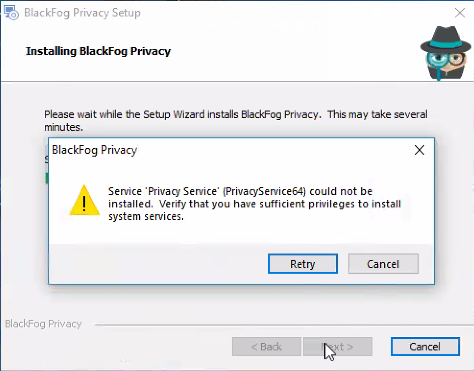474x371 pixels.
Task: Click the disabled Back button
Action: pyautogui.click(x=266, y=347)
